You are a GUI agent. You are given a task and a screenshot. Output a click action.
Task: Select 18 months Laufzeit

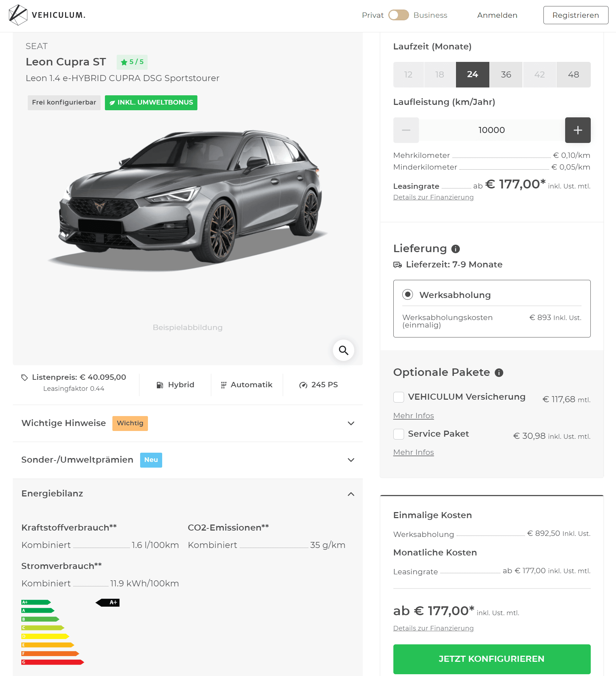pos(440,75)
